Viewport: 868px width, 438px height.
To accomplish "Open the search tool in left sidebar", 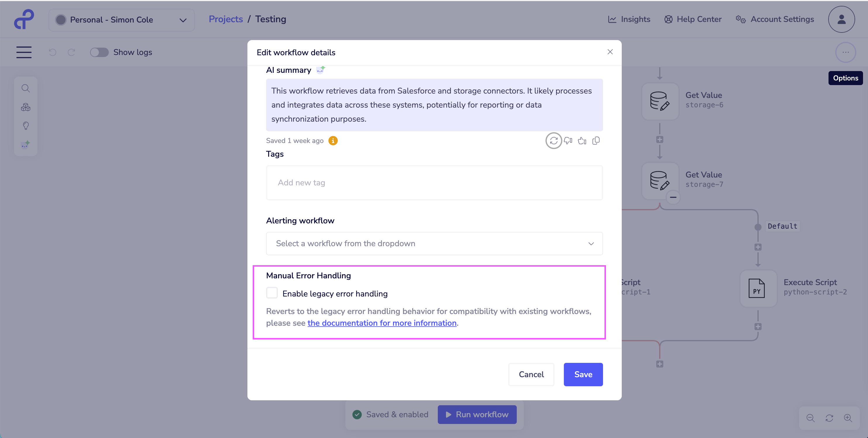I will click(26, 88).
